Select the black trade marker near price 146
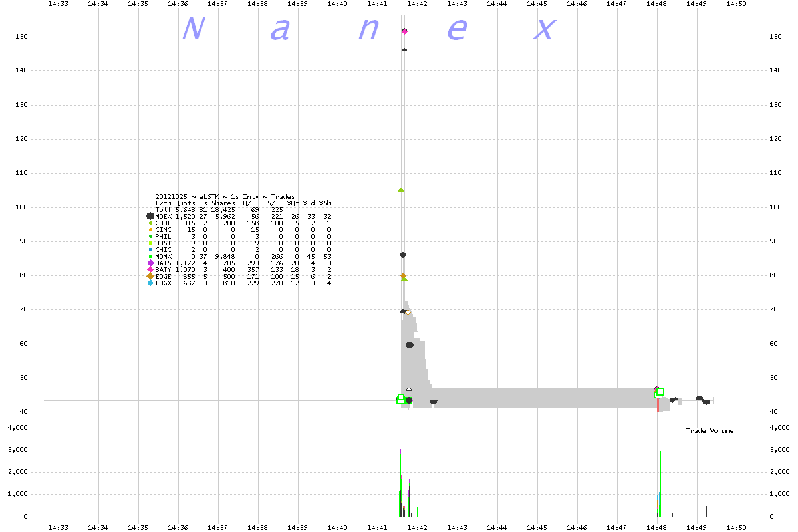Image resolution: width=798 pixels, height=532 pixels. (x=404, y=49)
